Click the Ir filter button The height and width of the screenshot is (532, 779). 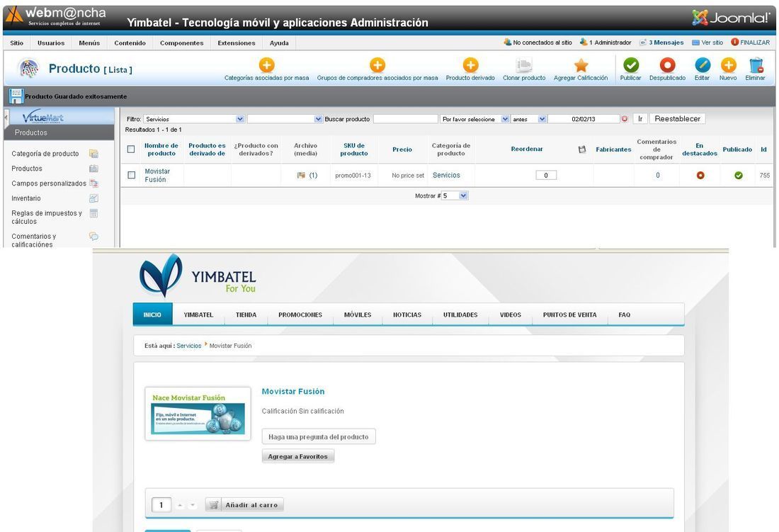(640, 119)
